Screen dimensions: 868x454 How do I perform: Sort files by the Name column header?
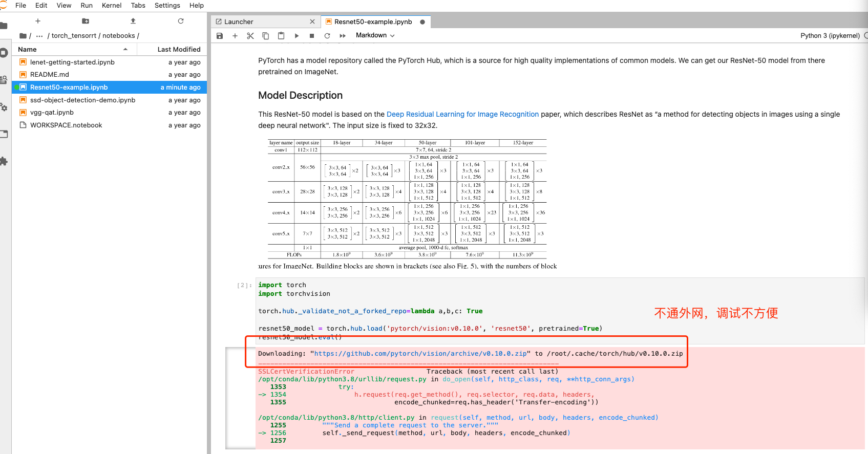(x=28, y=50)
